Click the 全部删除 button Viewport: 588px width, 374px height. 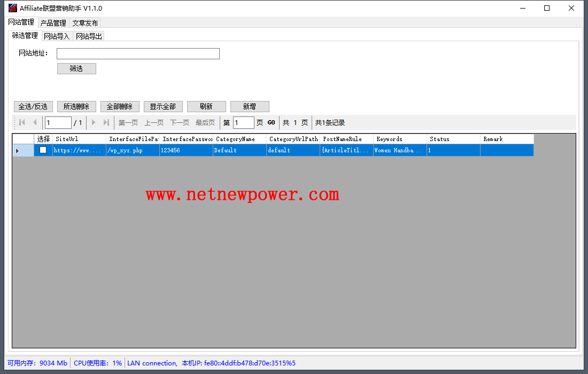point(120,107)
